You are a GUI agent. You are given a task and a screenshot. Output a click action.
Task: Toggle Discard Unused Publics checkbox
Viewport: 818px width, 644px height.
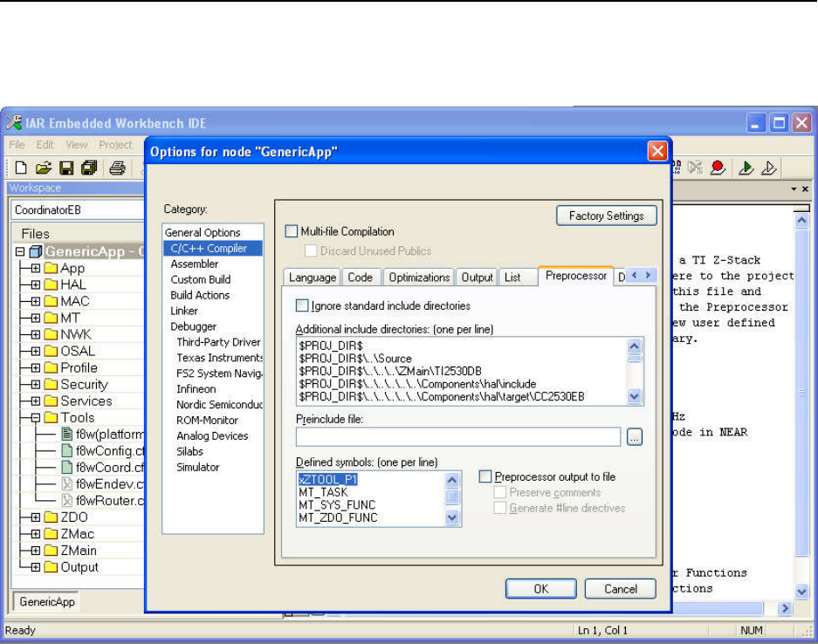point(311,250)
